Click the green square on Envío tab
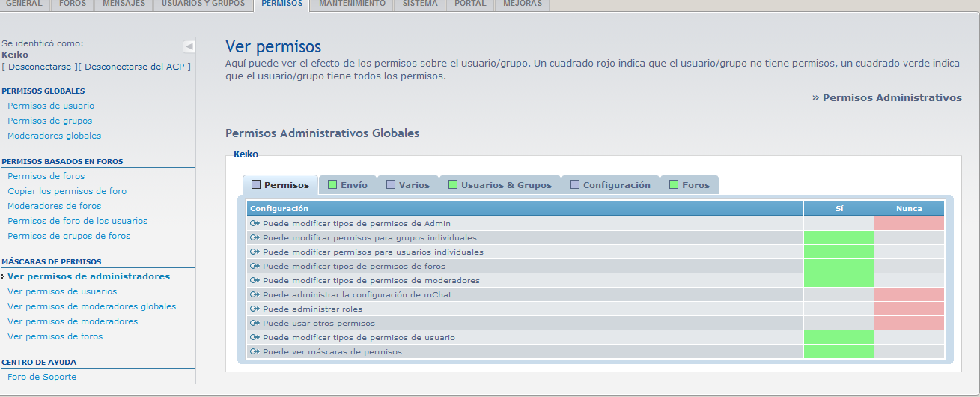980x397 pixels. 332,184
